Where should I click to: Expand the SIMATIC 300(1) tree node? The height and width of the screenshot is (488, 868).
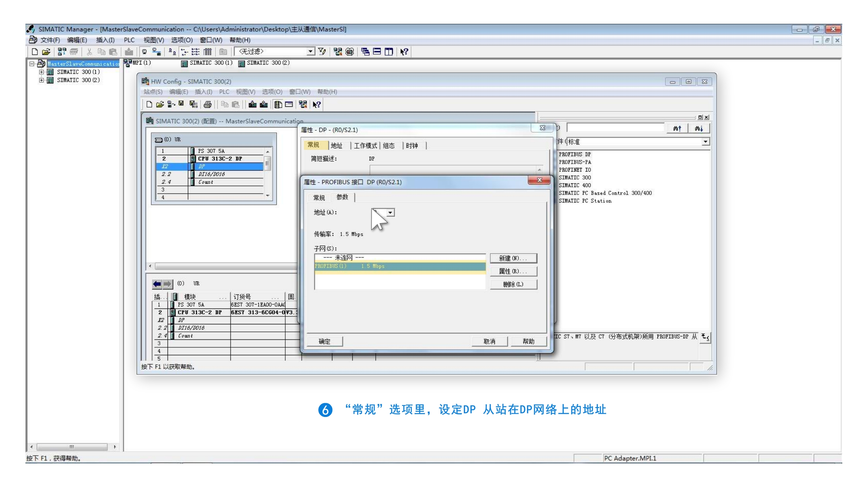pyautogui.click(x=42, y=72)
